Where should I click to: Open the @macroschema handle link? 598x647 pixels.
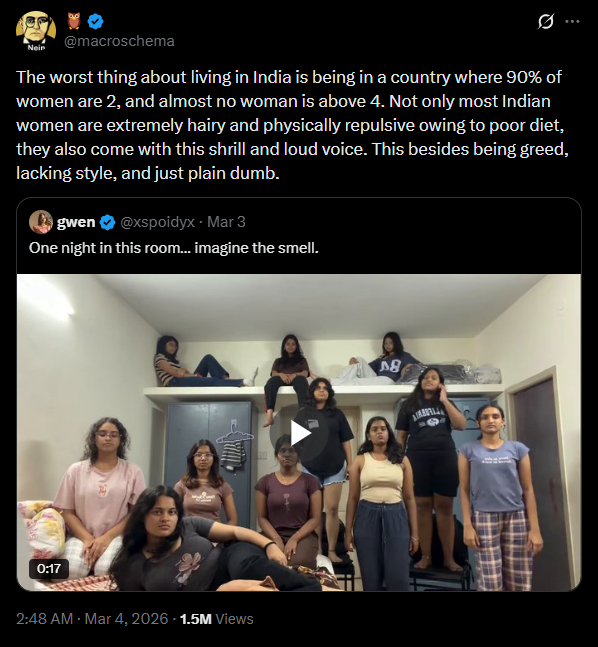pyautogui.click(x=119, y=41)
